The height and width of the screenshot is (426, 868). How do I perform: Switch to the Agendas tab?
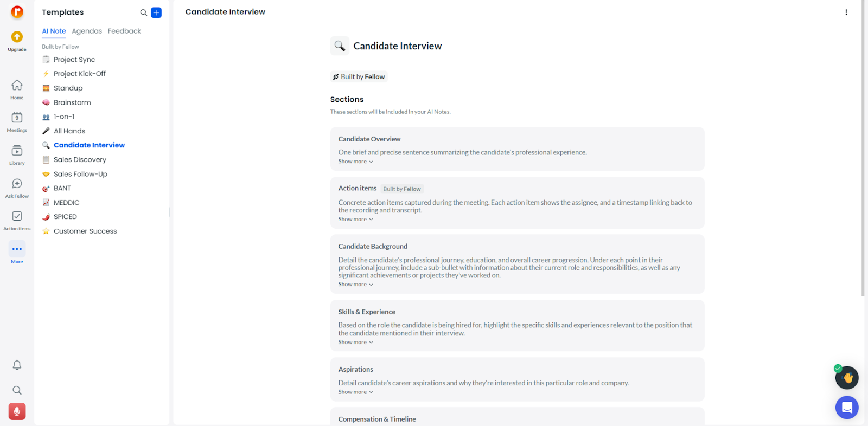87,31
